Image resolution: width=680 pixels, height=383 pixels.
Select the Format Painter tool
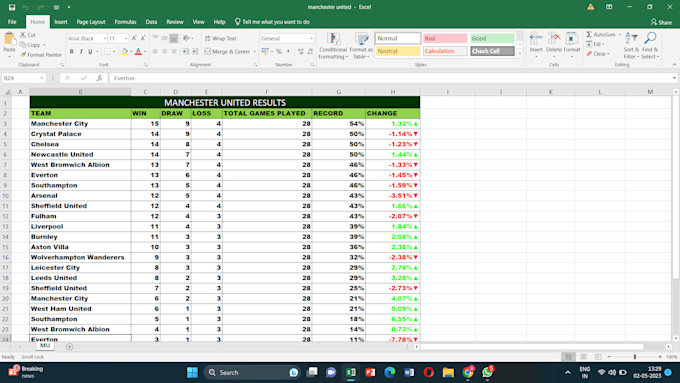click(x=41, y=55)
